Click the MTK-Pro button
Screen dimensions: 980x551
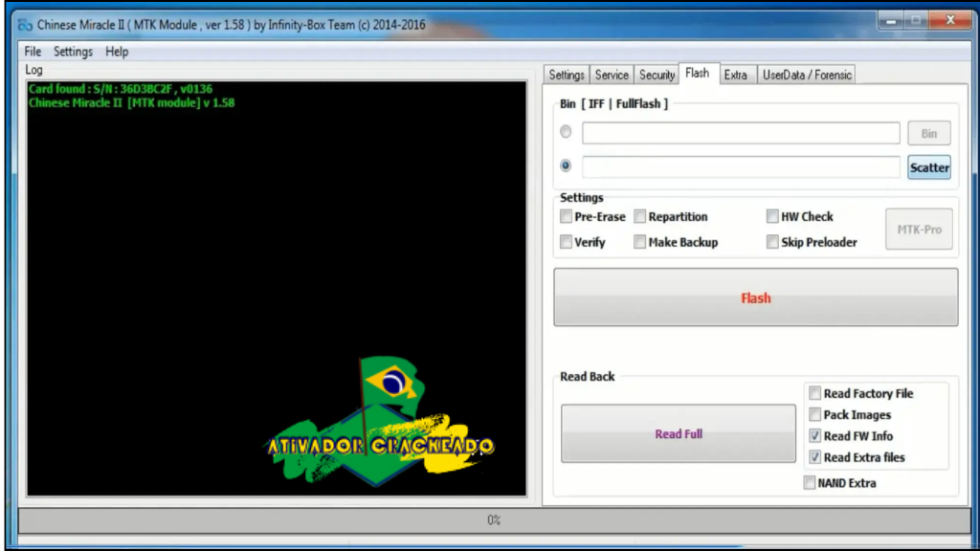click(920, 230)
